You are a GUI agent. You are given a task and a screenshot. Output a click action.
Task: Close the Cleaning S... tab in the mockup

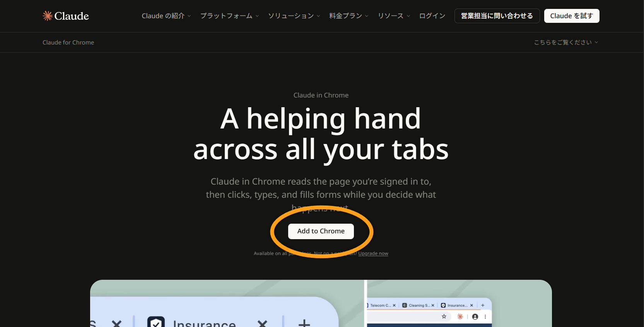click(x=433, y=305)
